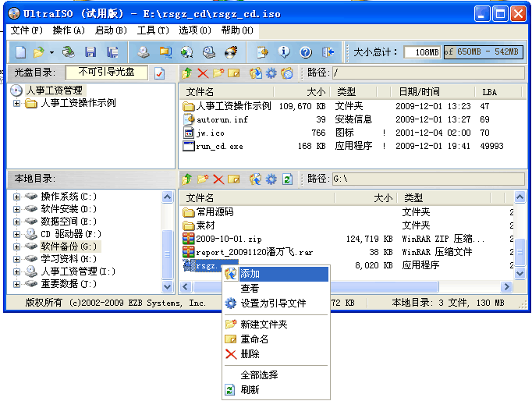Select run_cd.exe in disc file list
The image size is (532, 401).
pyautogui.click(x=219, y=146)
